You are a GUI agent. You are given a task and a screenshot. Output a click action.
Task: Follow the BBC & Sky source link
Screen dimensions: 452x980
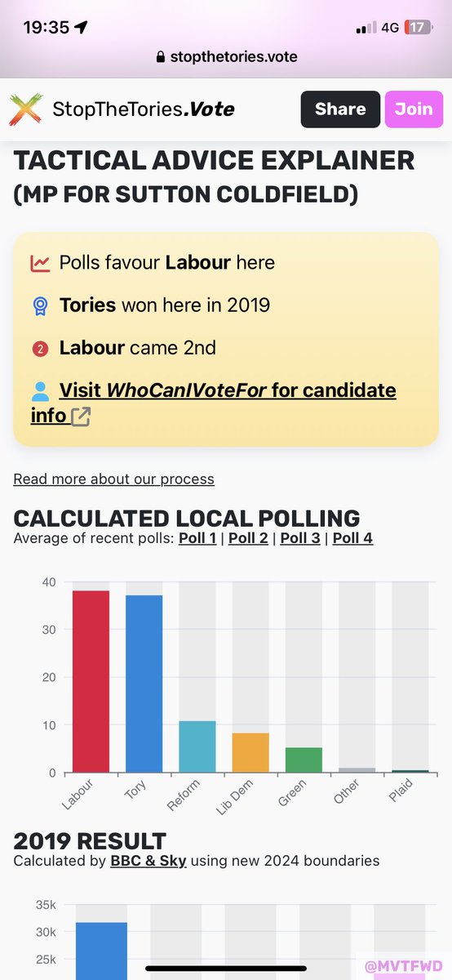148,861
